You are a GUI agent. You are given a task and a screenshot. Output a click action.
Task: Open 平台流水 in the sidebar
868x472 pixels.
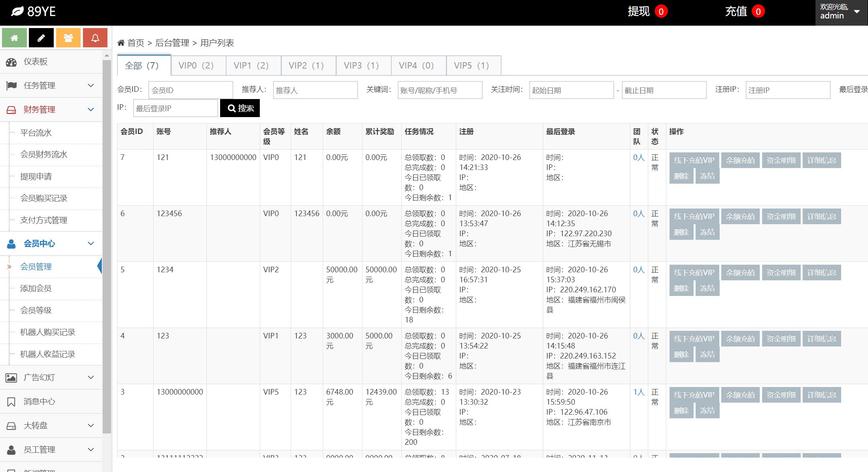(36, 133)
